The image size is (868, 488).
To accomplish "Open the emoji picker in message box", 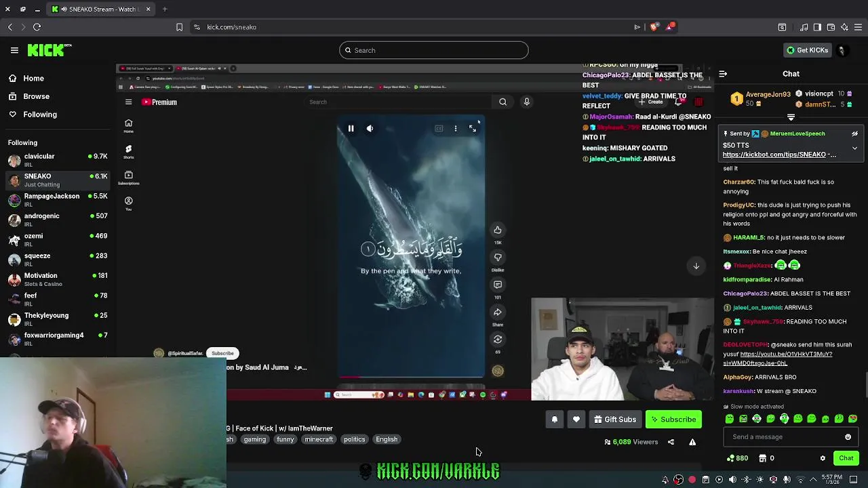I will pos(848,437).
